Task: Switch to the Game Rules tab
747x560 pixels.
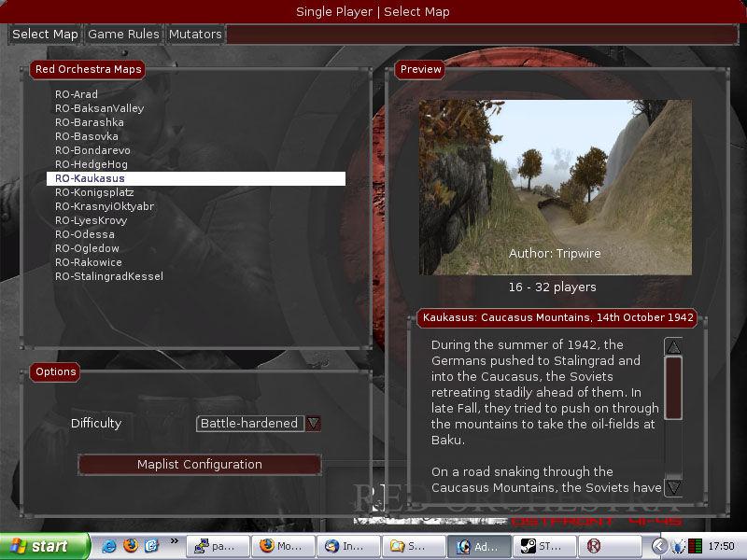Action: (x=123, y=35)
